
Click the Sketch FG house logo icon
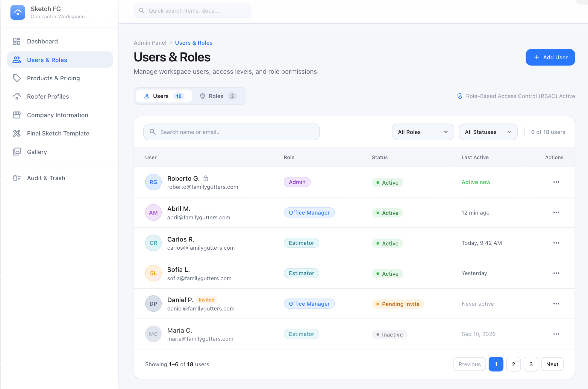coord(18,12)
